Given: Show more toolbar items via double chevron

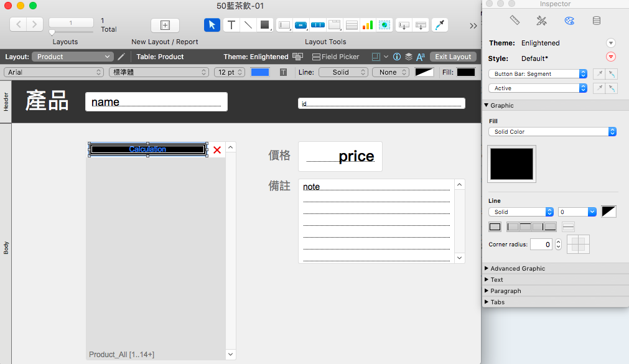Looking at the screenshot, I should pyautogui.click(x=473, y=26).
